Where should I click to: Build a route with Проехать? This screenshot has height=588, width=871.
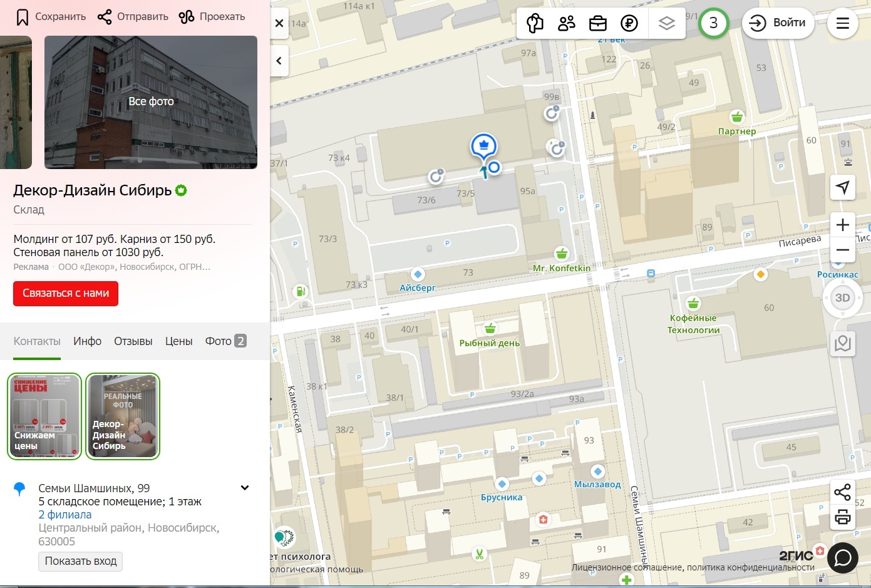pos(212,17)
